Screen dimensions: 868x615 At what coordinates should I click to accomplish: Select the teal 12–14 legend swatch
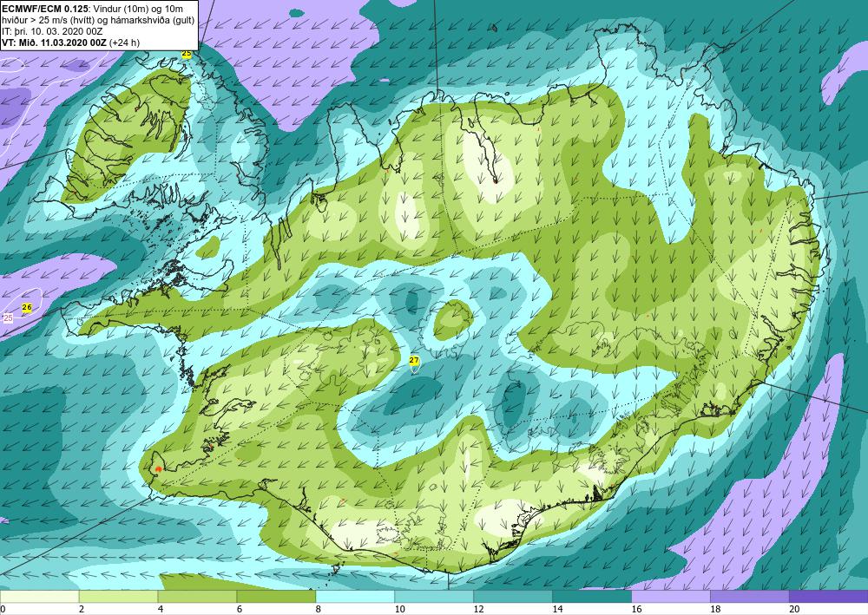pyautogui.click(x=513, y=596)
